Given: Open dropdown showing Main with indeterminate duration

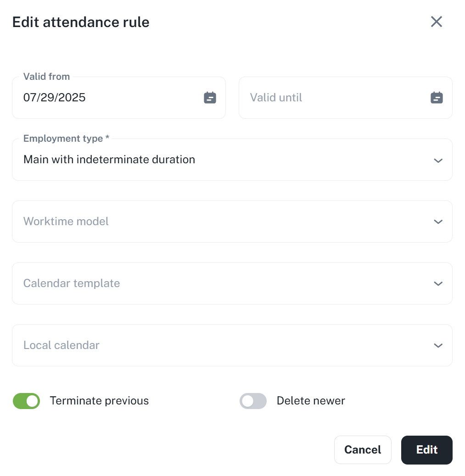Looking at the screenshot, I should [x=220, y=160].
